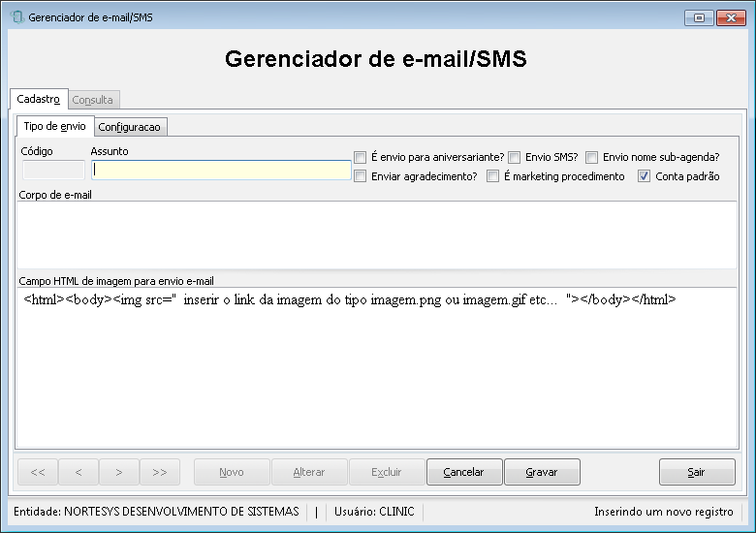Click the Gravar button to save
This screenshot has height=533, width=756.
[x=542, y=472]
